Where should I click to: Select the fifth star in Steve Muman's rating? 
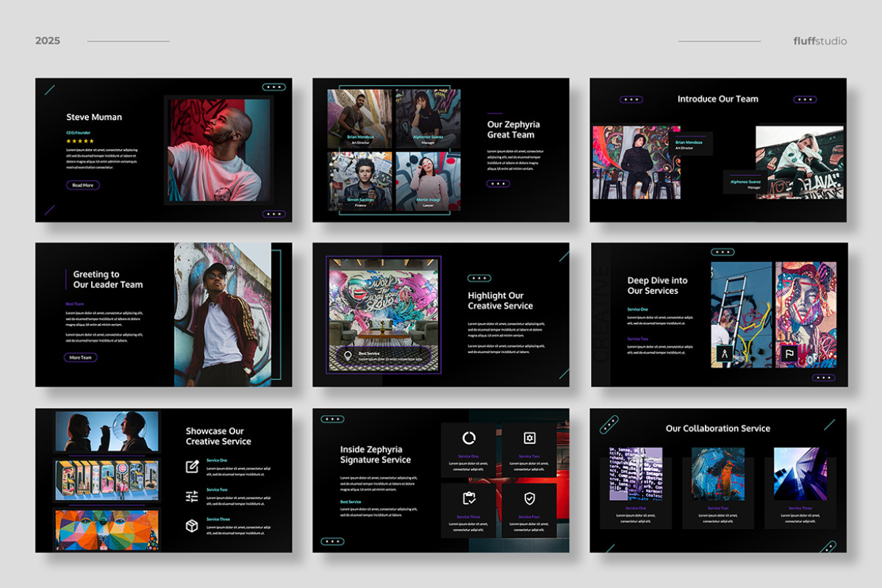coord(91,141)
